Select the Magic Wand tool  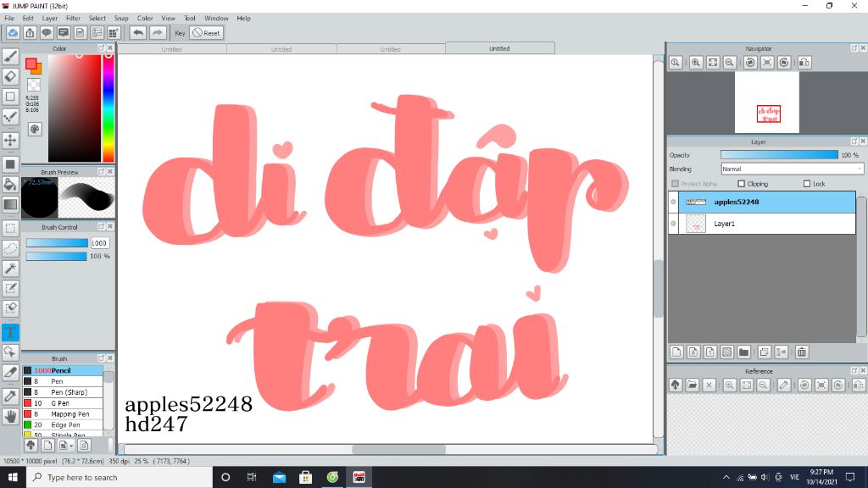pos(10,269)
